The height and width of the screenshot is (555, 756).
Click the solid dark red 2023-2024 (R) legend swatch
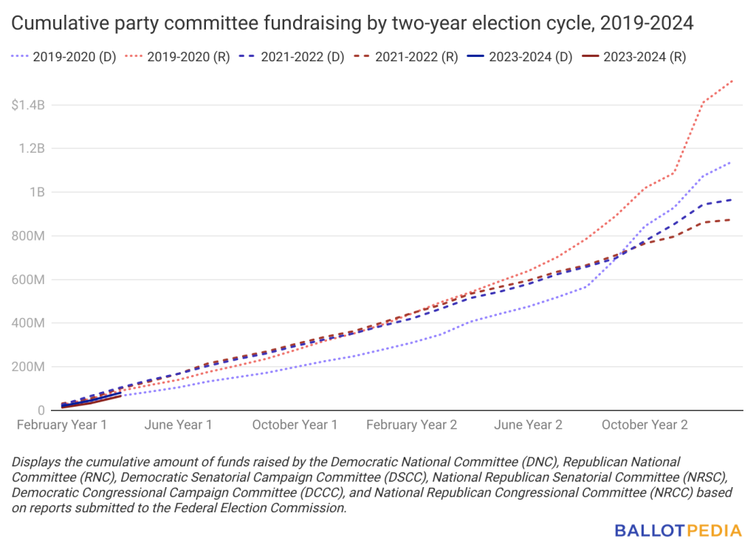point(590,56)
